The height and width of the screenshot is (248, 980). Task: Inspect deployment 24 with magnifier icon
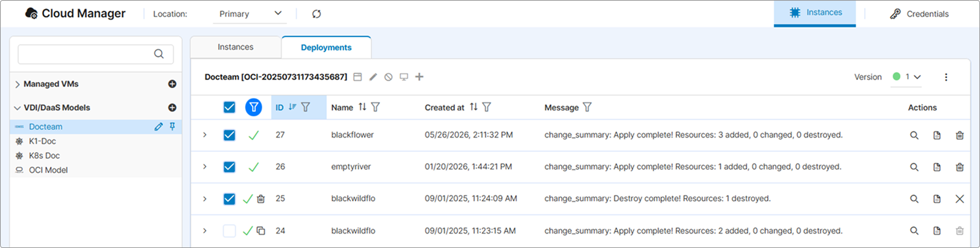(914, 231)
